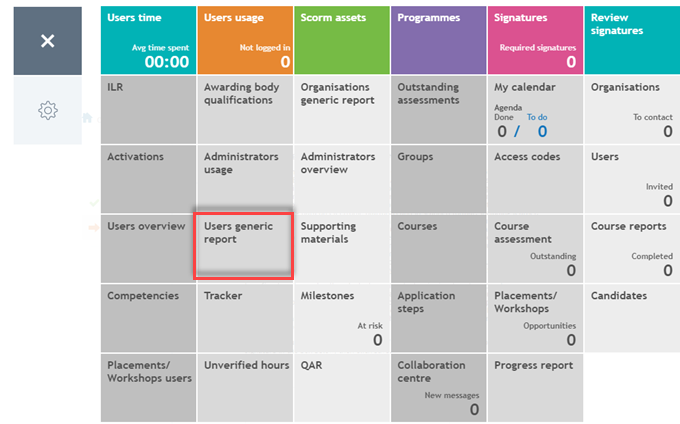Open the Milestones tile
680x424 pixels.
point(342,318)
